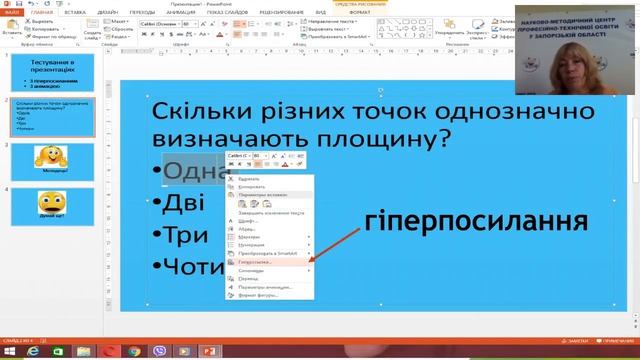Open the Windows Start button on the taskbar
The image size is (640, 360).
pyautogui.click(x=9, y=351)
